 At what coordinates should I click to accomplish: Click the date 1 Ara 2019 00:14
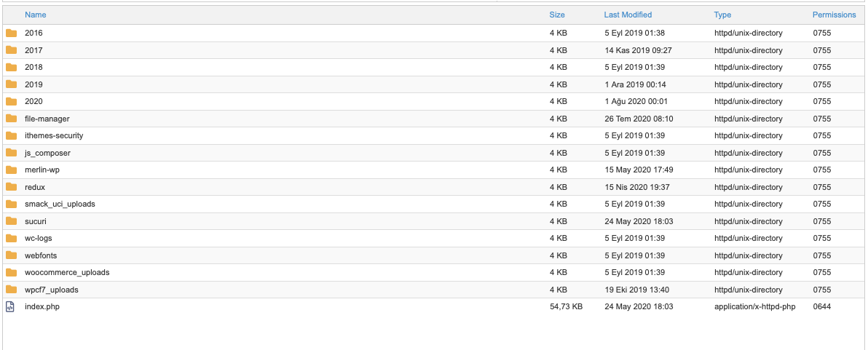(x=636, y=84)
